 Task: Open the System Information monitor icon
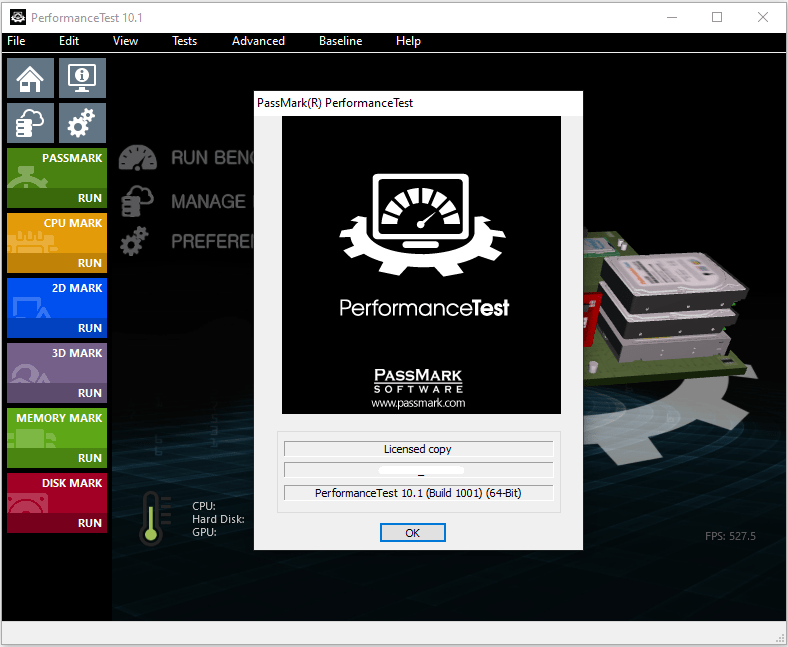(82, 78)
